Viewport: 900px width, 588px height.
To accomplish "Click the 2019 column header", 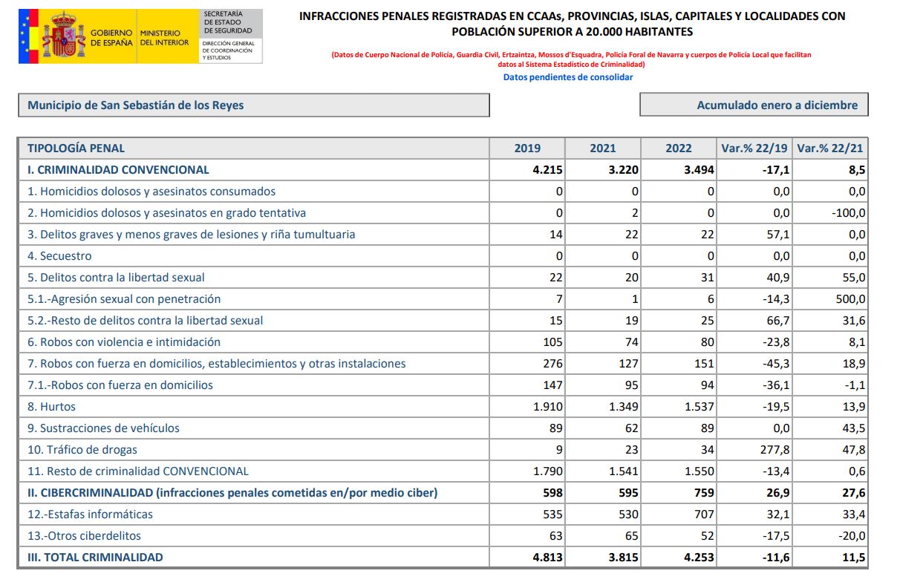I will [527, 148].
